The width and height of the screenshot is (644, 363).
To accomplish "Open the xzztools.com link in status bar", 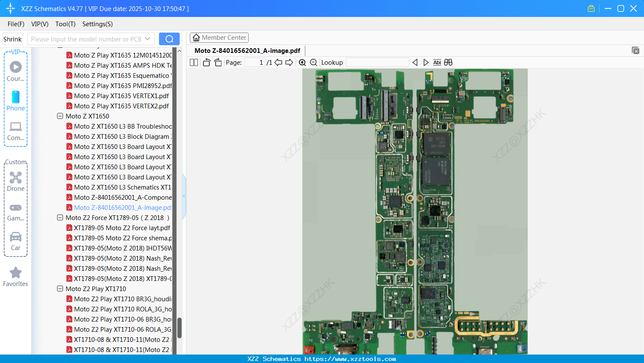I will tap(350, 359).
